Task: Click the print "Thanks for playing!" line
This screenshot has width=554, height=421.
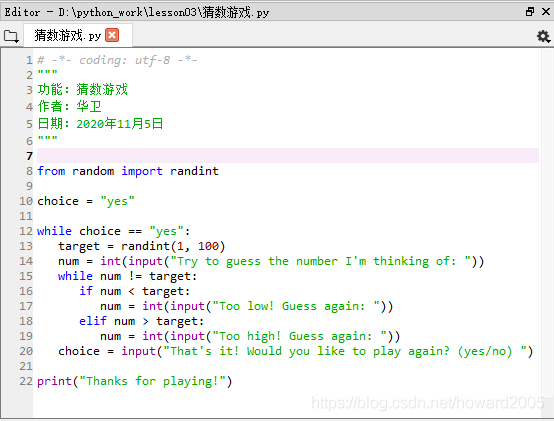Action: [x=135, y=381]
